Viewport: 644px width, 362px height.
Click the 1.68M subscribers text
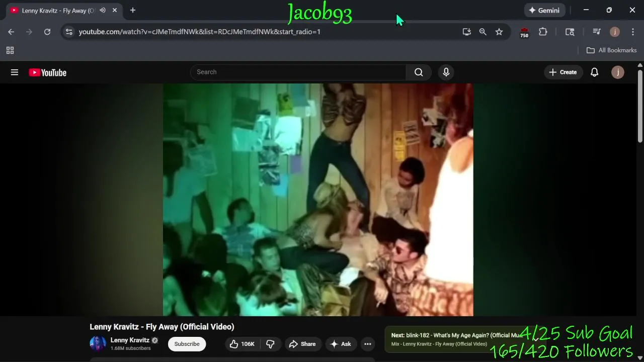point(130,348)
